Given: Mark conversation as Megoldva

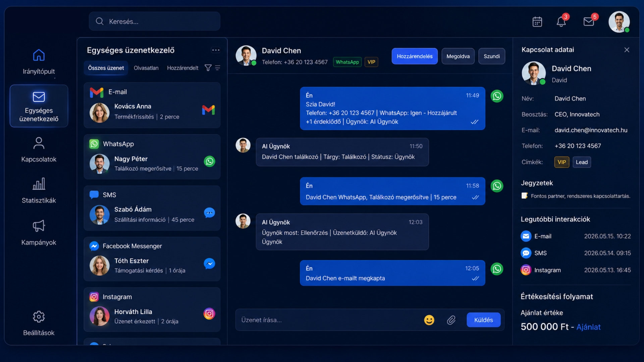Looking at the screenshot, I should click(x=458, y=56).
